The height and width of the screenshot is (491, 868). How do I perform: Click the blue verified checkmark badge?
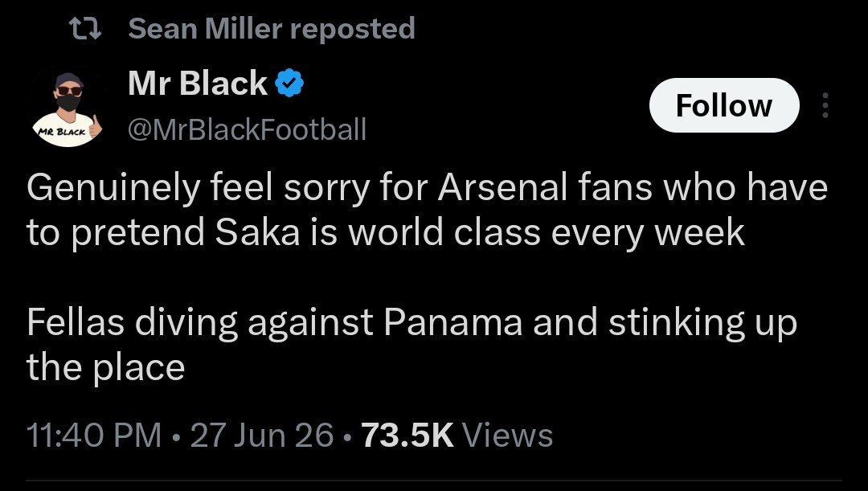(290, 84)
